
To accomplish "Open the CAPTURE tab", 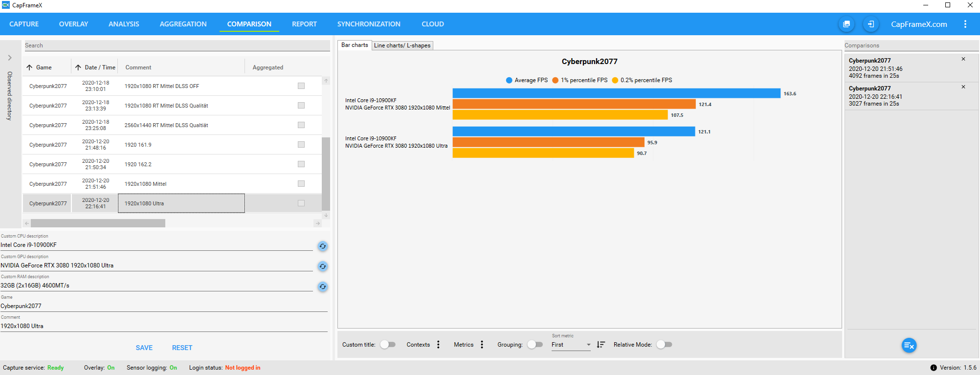I will [x=24, y=24].
